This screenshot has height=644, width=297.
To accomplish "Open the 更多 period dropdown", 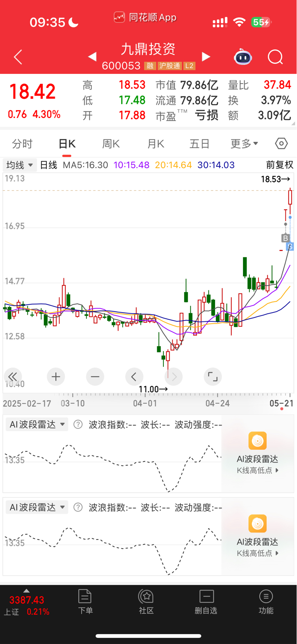I will point(244,143).
